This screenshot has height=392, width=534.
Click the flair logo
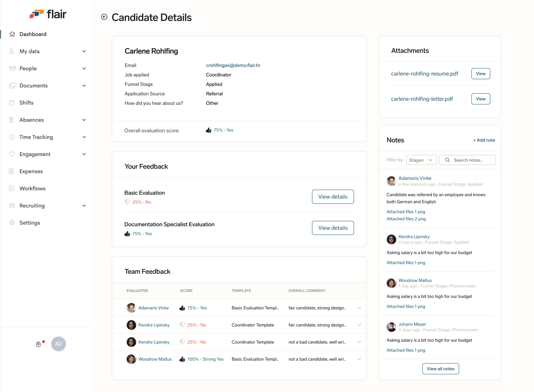pyautogui.click(x=48, y=14)
